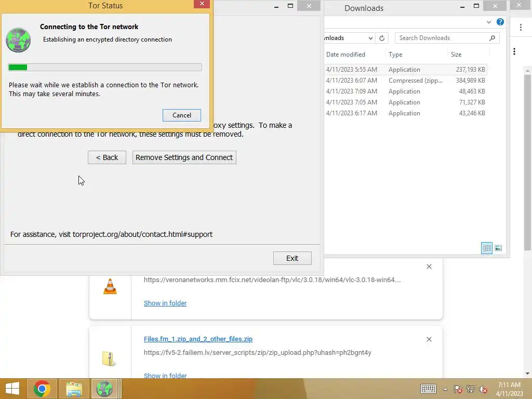Open Files.fm_1.zip_and_2_other_files.zip link
Viewport: 532px width, 399px height.
198,339
